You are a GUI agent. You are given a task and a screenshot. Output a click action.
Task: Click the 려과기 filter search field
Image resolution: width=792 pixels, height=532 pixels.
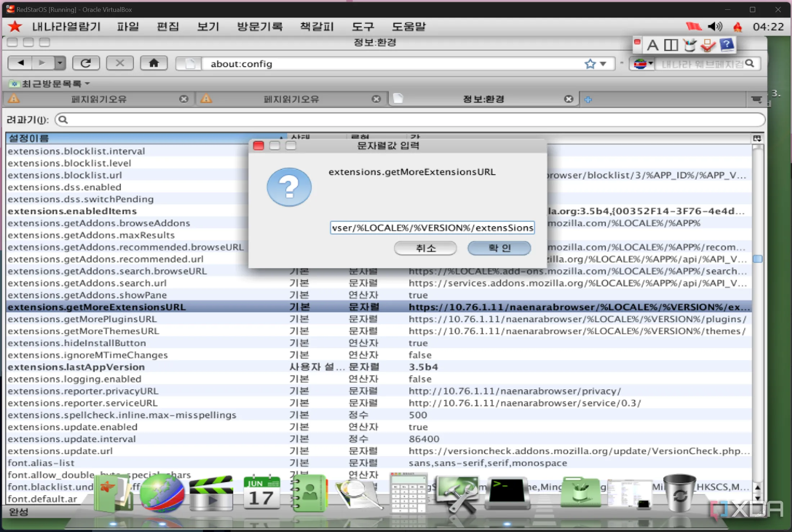pos(410,120)
